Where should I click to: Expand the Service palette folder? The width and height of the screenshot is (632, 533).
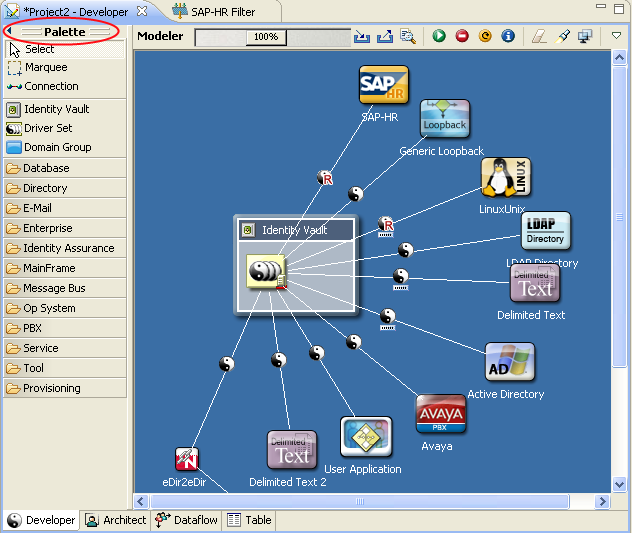65,348
